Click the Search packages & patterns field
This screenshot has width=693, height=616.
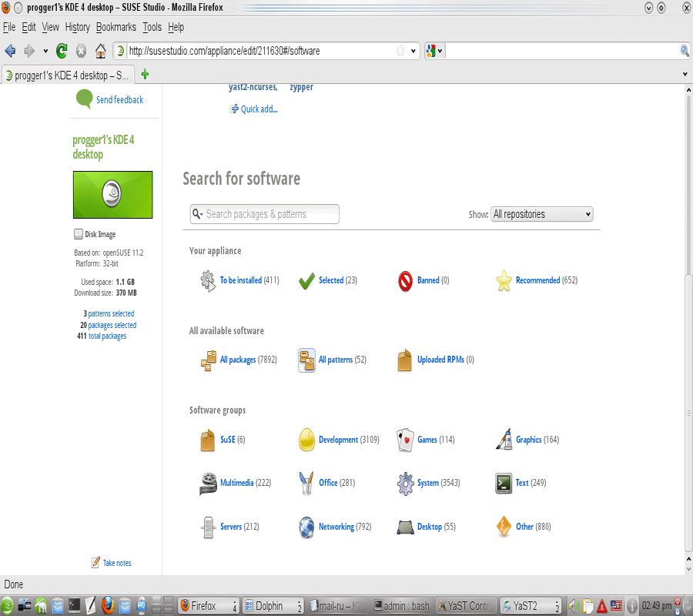[265, 214]
